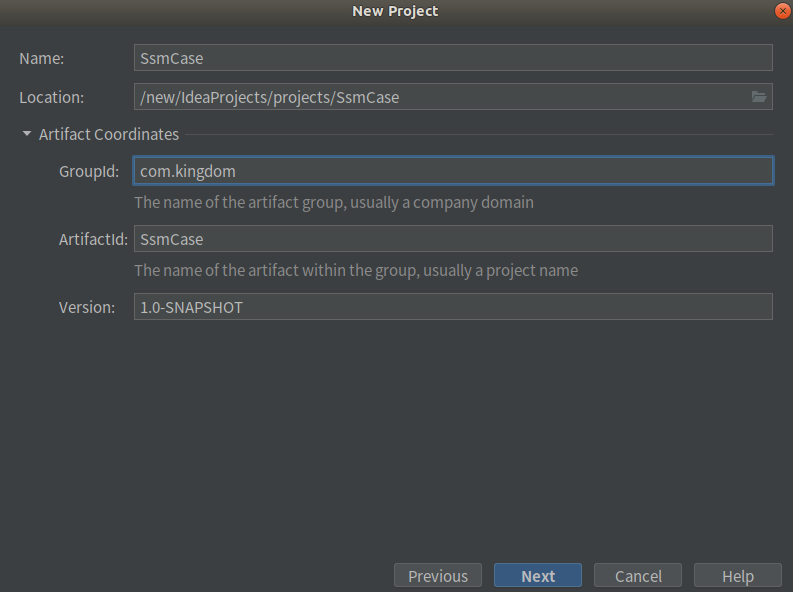The image size is (793, 592).
Task: Click hint 'usually a company domain'
Action: 442,203
